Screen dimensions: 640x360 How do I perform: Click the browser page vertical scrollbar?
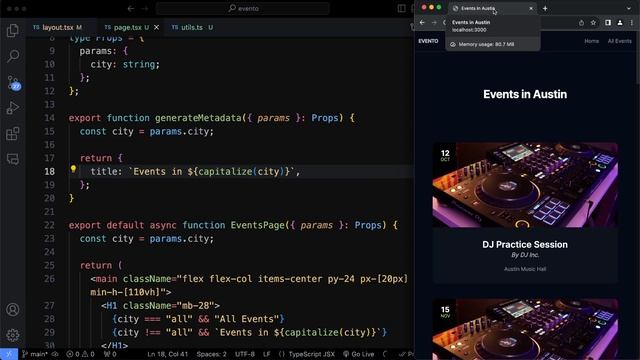coord(638,57)
